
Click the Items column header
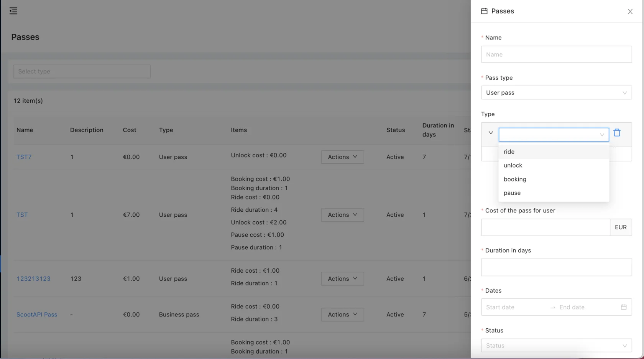pos(239,130)
